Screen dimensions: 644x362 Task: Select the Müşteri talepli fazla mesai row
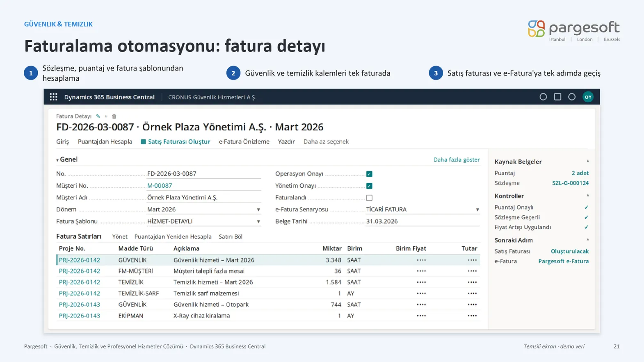(x=268, y=271)
